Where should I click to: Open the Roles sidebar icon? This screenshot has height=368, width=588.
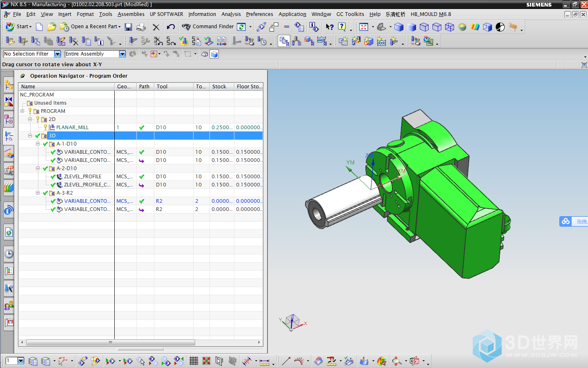[9, 305]
